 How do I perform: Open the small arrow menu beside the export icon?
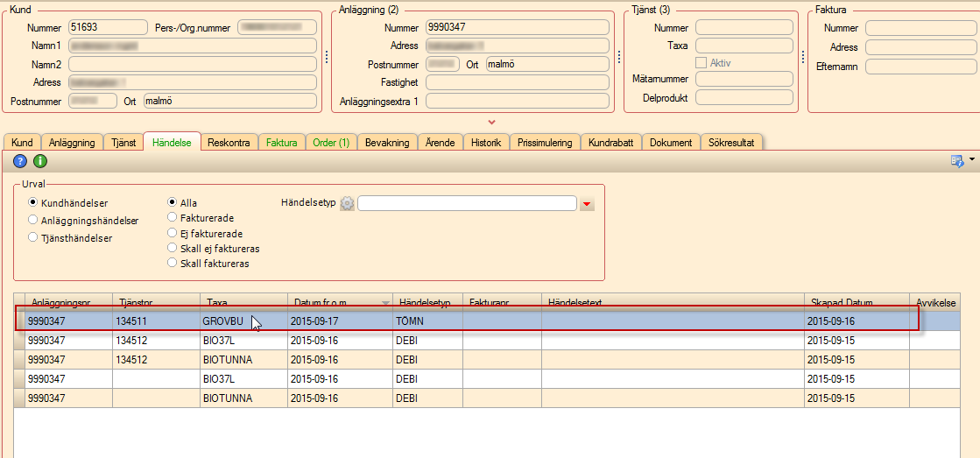coord(972,160)
